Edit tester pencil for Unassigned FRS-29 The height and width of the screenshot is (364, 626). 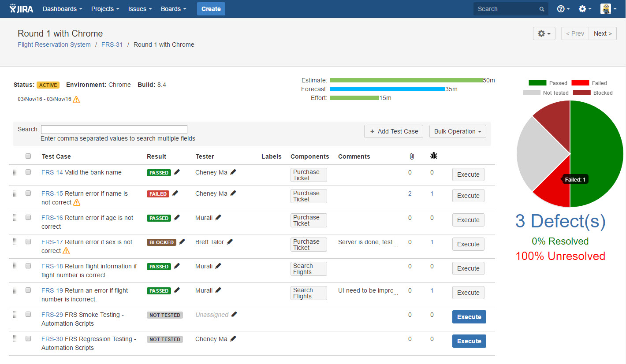tap(234, 315)
